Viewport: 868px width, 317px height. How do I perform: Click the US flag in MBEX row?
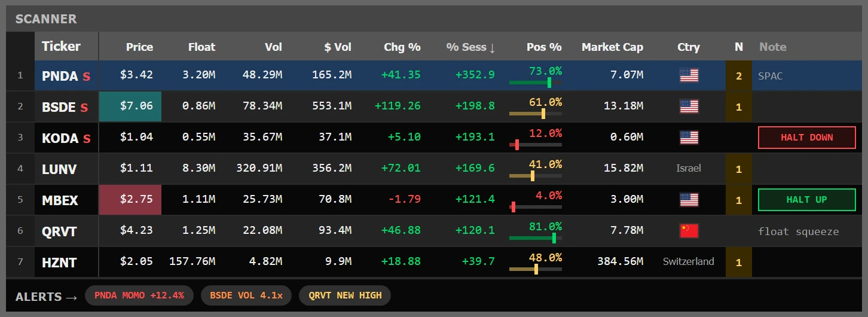[x=689, y=200]
